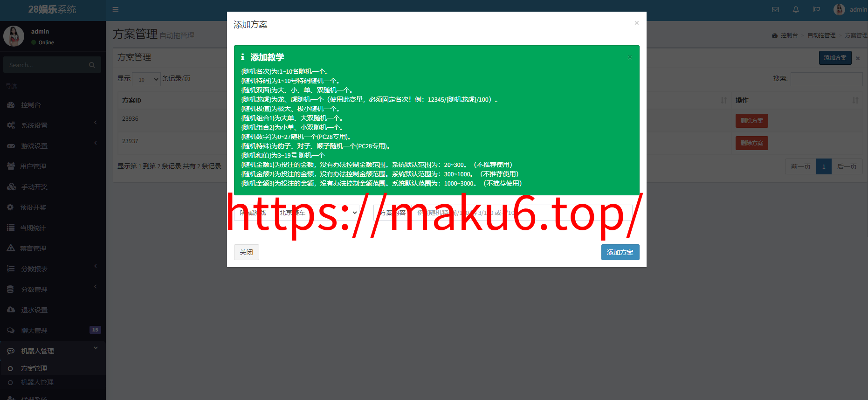The image size is (868, 400).
Task: Click the 游戏设置 gamepad icon
Action: tap(11, 146)
